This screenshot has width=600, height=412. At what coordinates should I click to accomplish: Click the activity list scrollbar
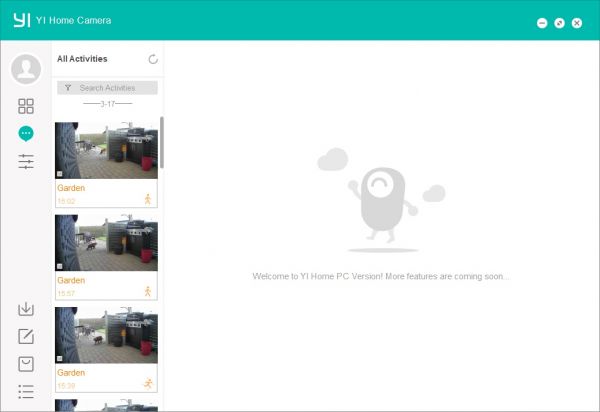click(x=162, y=142)
